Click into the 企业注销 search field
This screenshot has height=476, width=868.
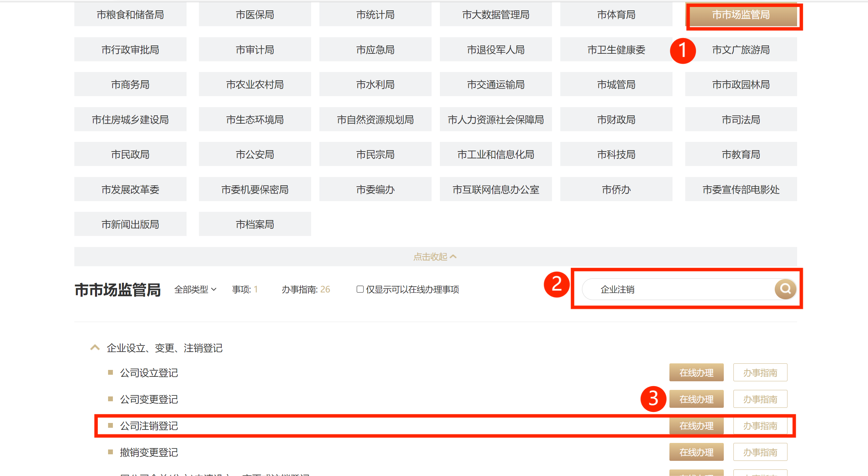(675, 289)
